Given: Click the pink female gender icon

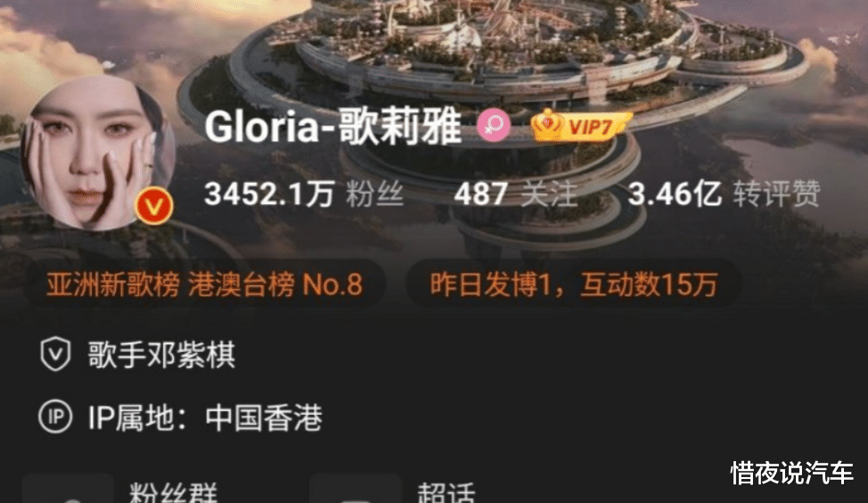Looking at the screenshot, I should [x=493, y=125].
